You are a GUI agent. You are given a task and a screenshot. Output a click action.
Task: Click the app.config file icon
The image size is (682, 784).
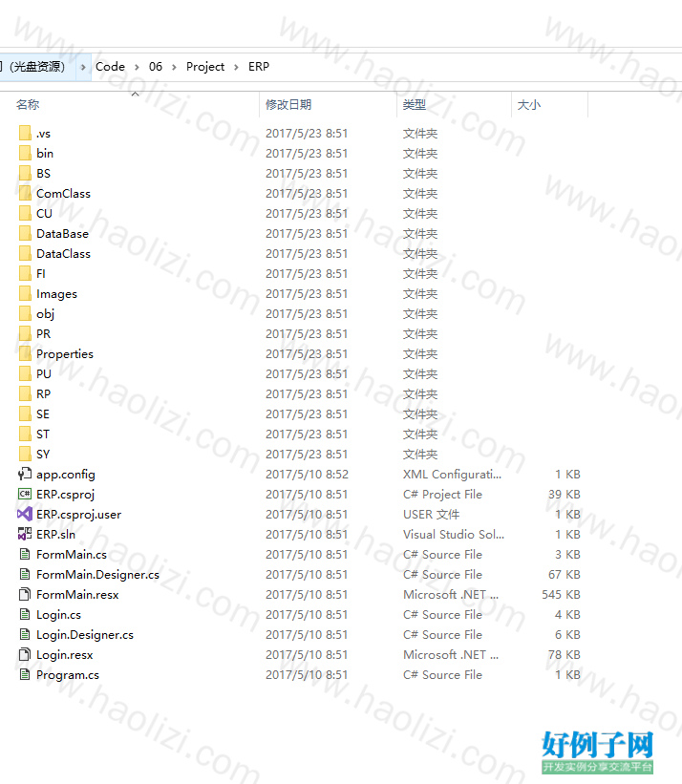25,474
